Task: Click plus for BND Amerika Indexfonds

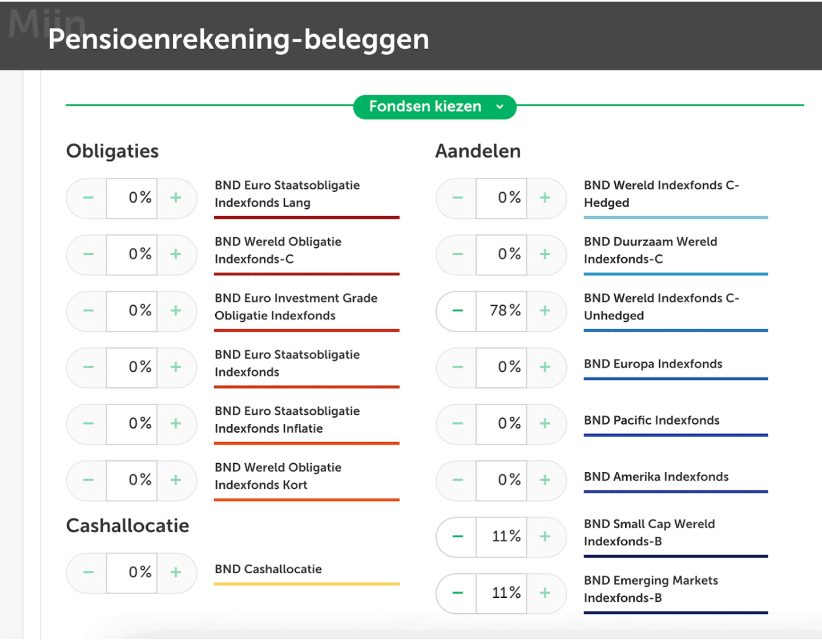Action: (545, 480)
